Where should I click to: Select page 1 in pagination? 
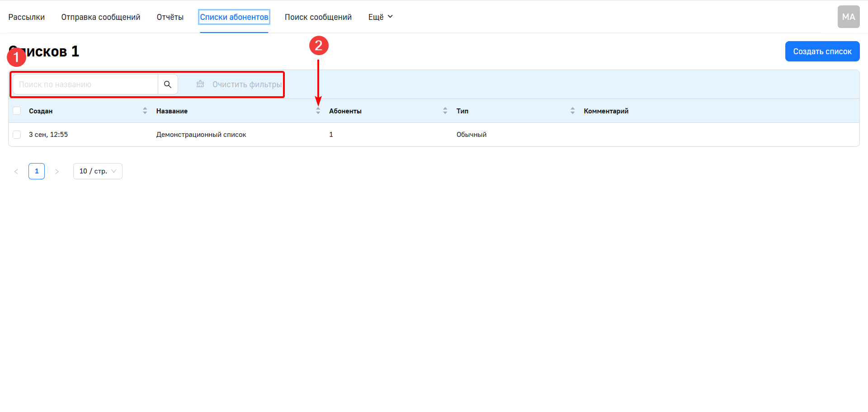tap(37, 171)
